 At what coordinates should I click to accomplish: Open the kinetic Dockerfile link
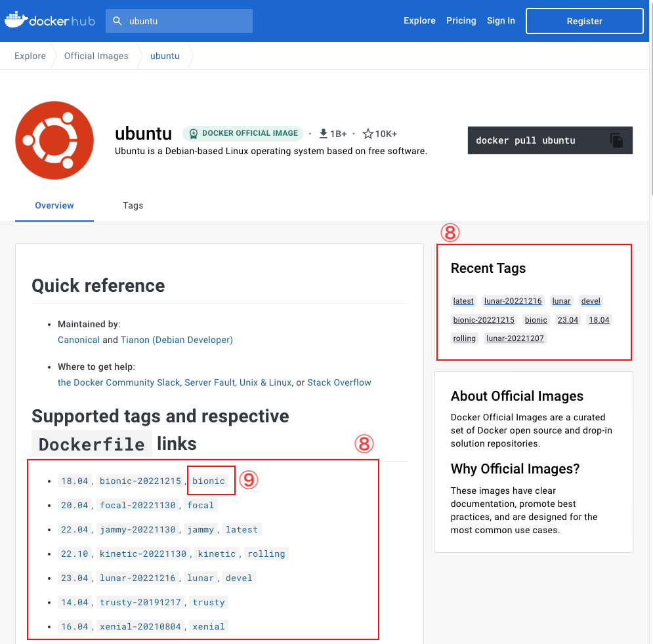[x=217, y=553]
